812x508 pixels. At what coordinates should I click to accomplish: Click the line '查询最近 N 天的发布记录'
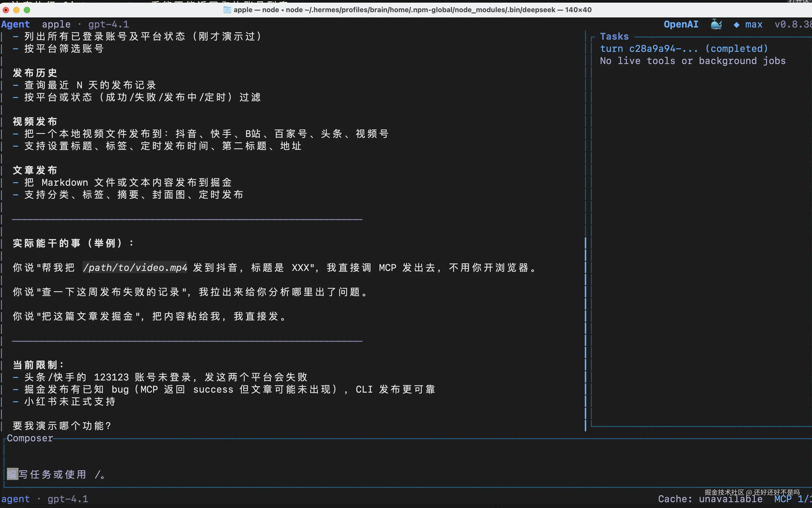point(85,85)
